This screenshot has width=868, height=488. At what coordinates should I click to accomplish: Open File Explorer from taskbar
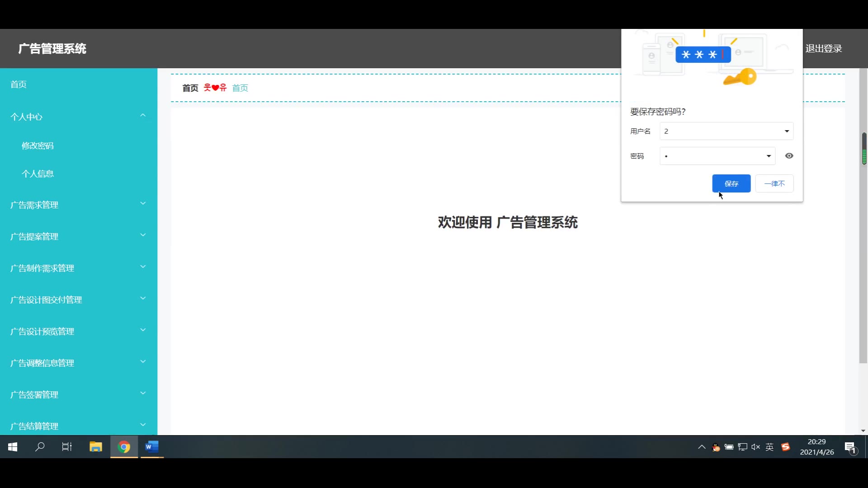click(95, 447)
